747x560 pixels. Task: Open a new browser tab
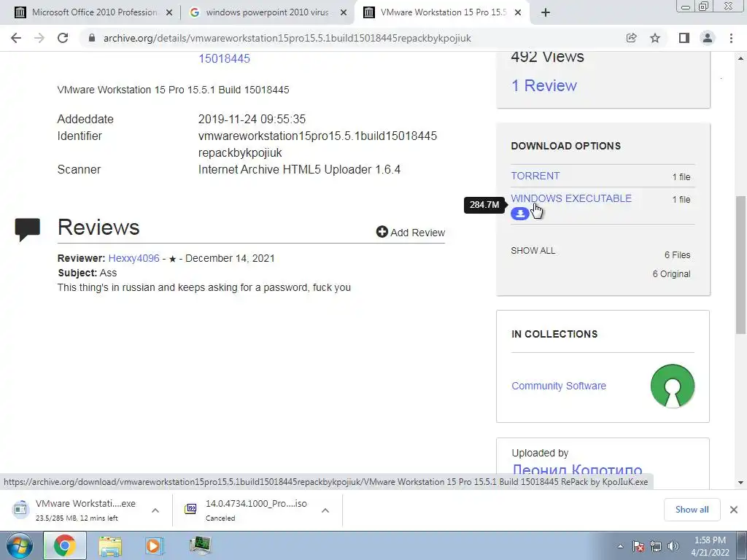(x=546, y=13)
